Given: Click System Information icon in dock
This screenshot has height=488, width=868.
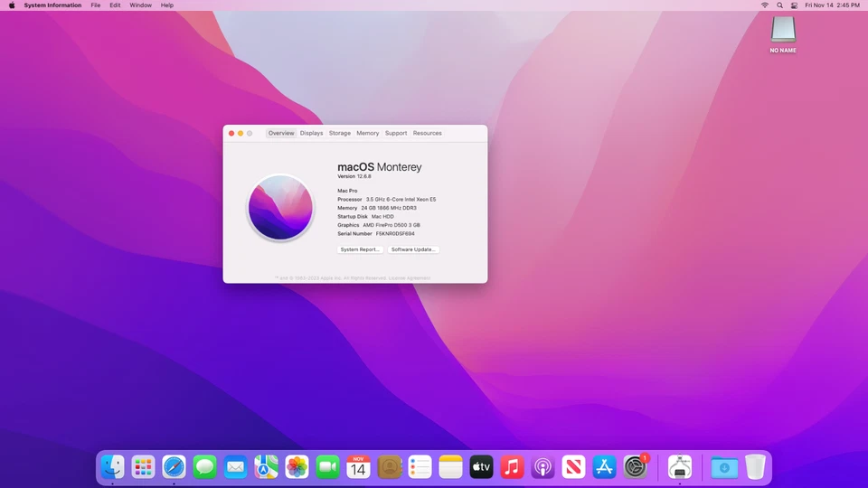Looking at the screenshot, I should tap(680, 467).
